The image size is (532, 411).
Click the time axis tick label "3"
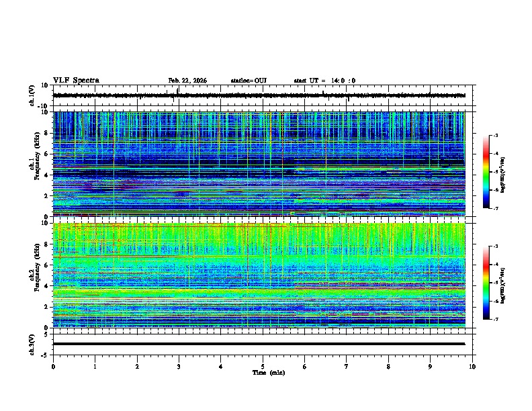tap(179, 367)
